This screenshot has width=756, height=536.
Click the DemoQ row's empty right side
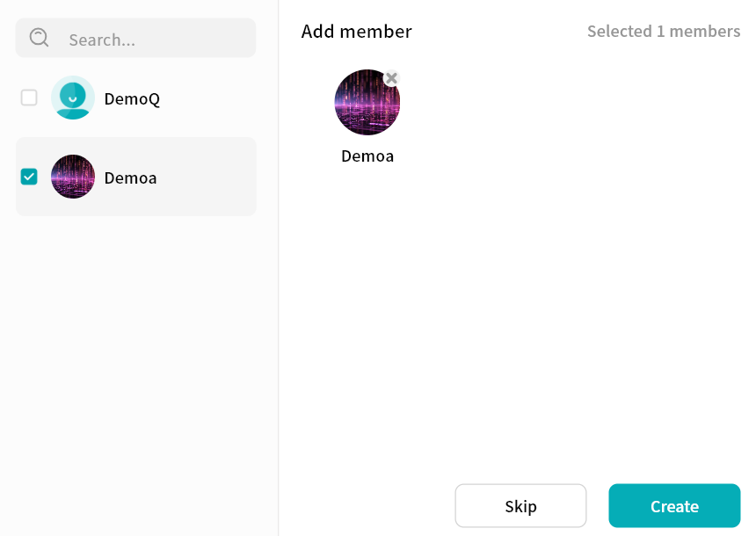215,98
